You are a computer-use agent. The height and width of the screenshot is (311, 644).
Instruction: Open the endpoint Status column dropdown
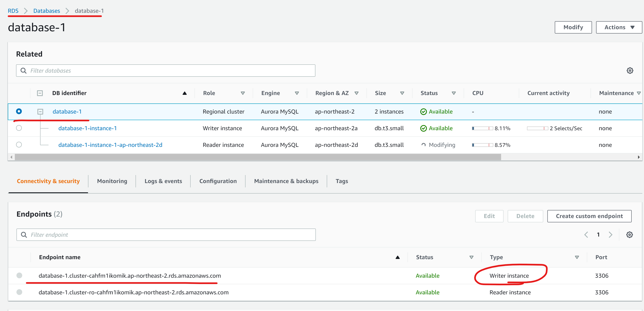coord(471,257)
